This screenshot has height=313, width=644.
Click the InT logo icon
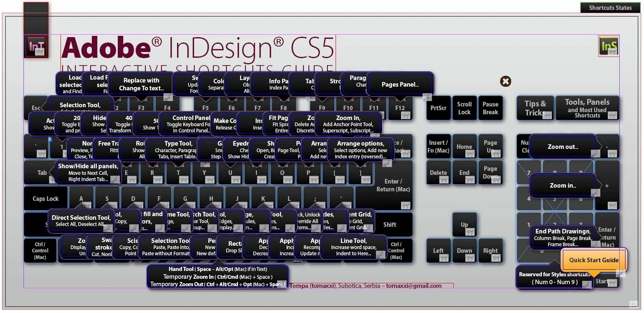tap(36, 47)
